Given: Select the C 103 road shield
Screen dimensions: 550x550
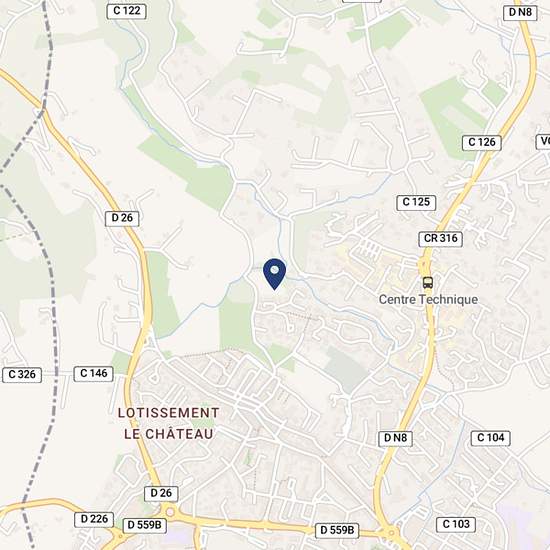Looking at the screenshot, I should pos(456,524).
